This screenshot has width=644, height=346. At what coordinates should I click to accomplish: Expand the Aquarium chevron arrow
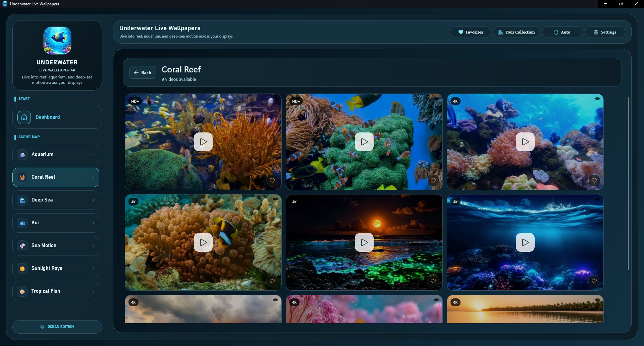point(93,155)
